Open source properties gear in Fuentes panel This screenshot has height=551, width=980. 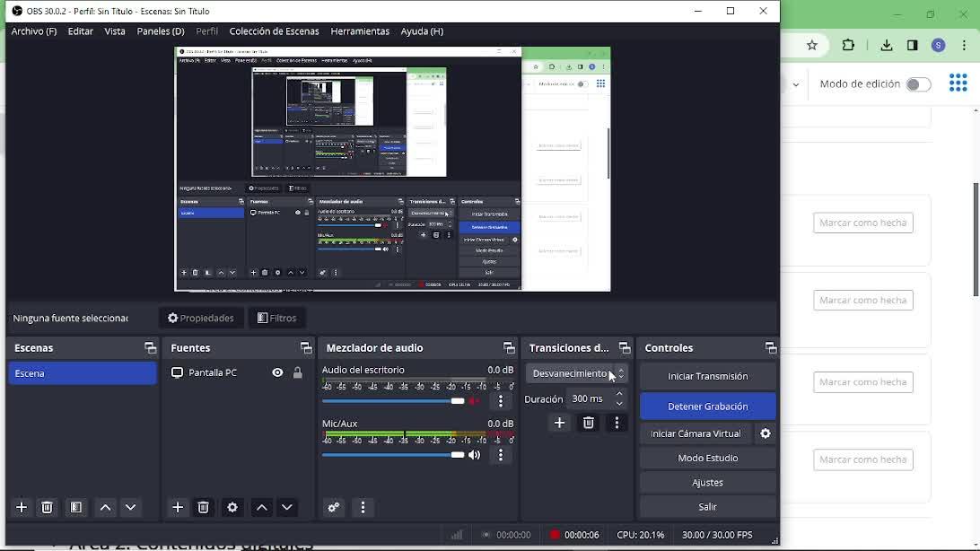coord(232,508)
